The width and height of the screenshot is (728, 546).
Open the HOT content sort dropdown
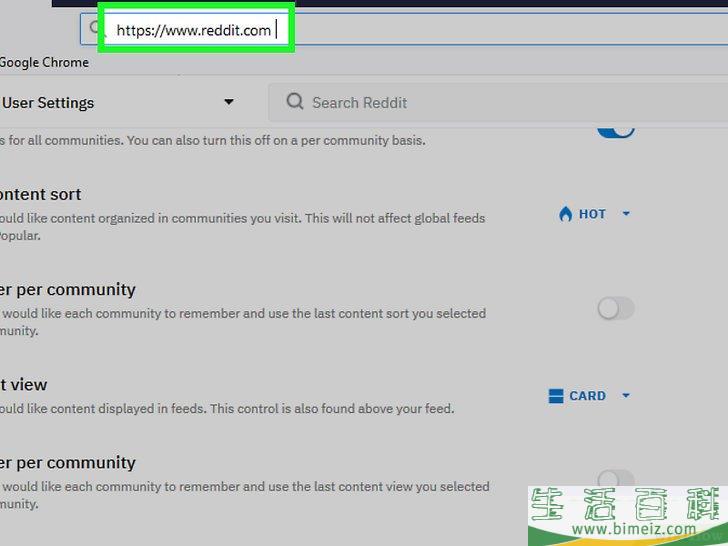594,214
